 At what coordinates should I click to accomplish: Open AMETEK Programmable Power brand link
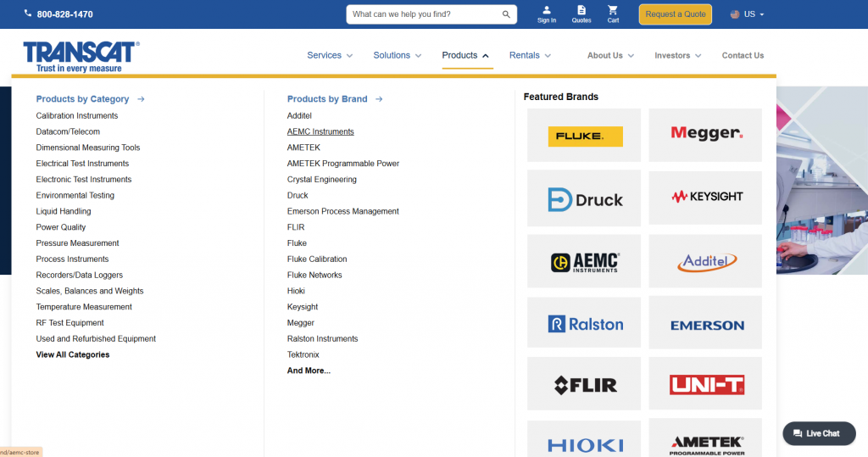[343, 164]
